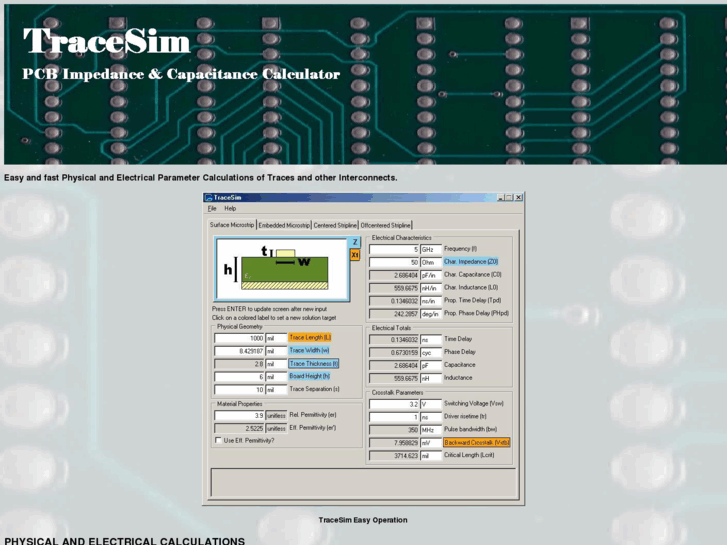Set Trace Length (L) as target label

tap(310, 337)
